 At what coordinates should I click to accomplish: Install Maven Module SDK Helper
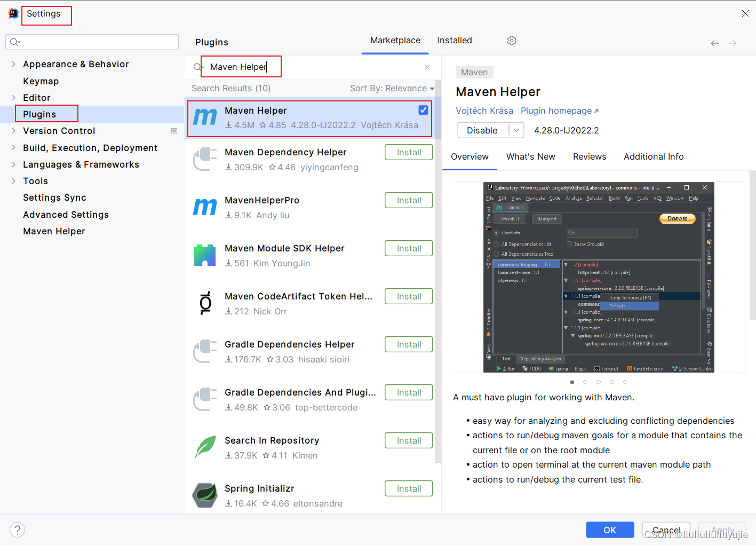[409, 248]
